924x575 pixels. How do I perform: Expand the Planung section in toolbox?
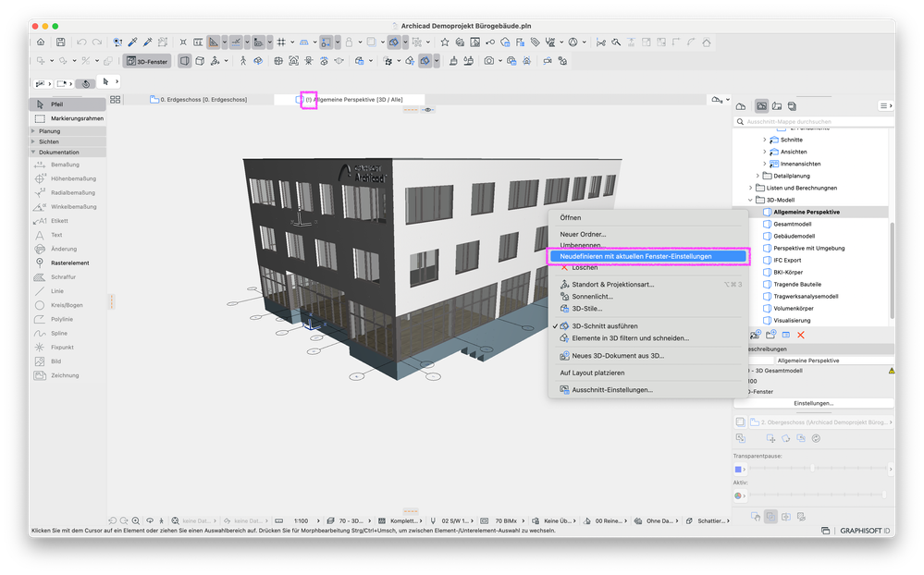(50, 131)
